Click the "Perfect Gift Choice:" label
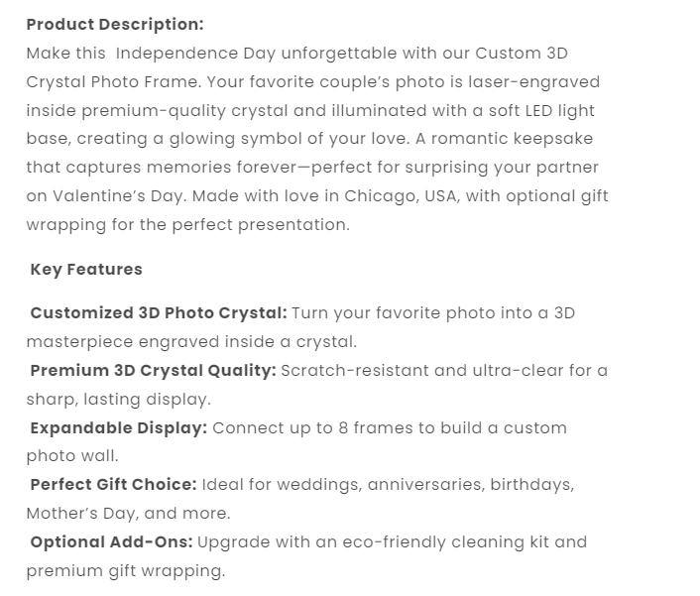Viewport: 700px width, 596px height. [114, 485]
